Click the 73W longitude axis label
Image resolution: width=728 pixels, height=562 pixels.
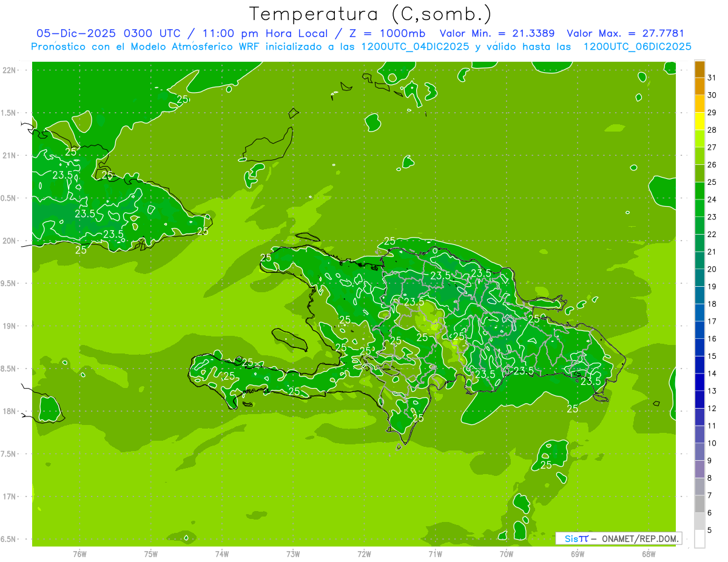click(293, 554)
